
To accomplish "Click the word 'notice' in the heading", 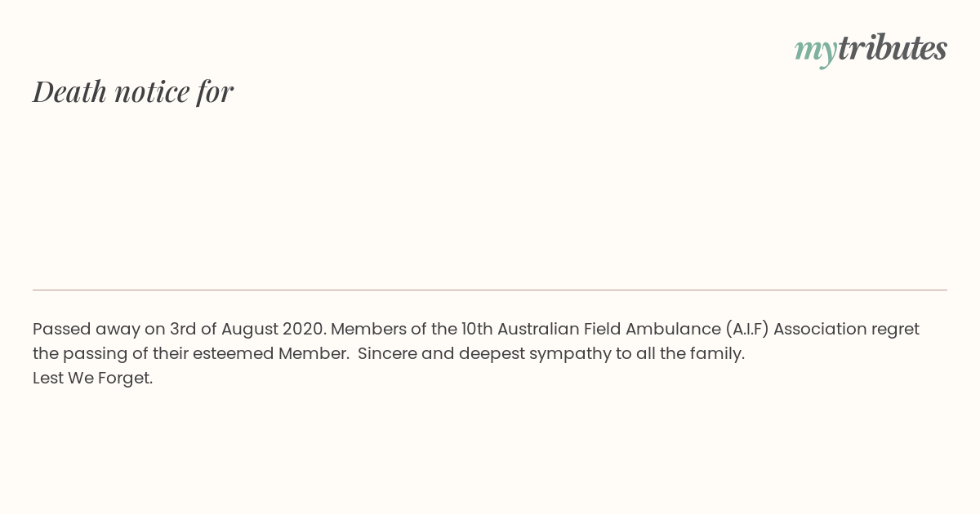I will point(152,92).
